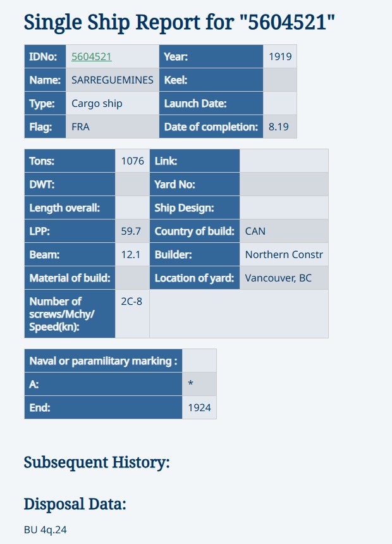This screenshot has height=544, width=392.
Task: Select the BU 4q.24 disposal text
Action: (46, 529)
